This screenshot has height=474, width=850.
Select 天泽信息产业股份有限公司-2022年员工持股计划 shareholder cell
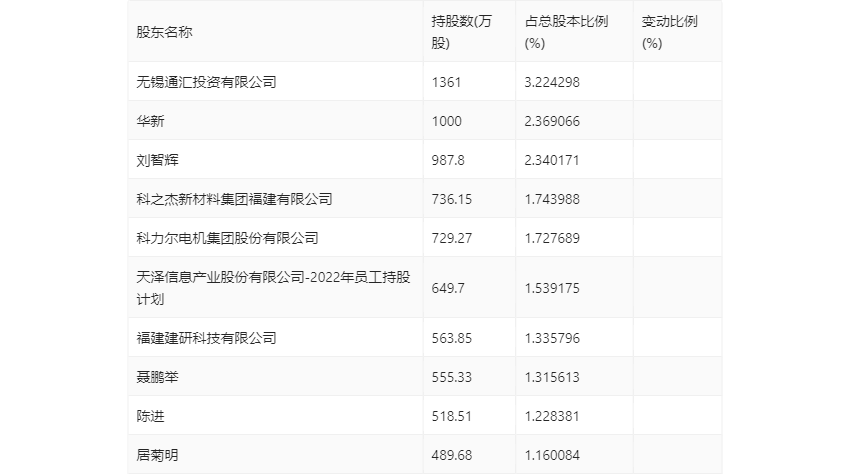[273, 288]
